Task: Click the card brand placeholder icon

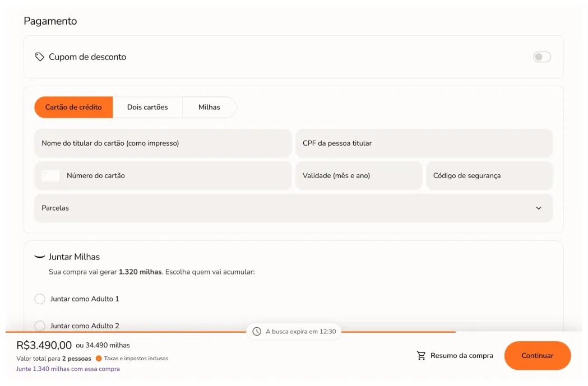Action: pyautogui.click(x=50, y=175)
